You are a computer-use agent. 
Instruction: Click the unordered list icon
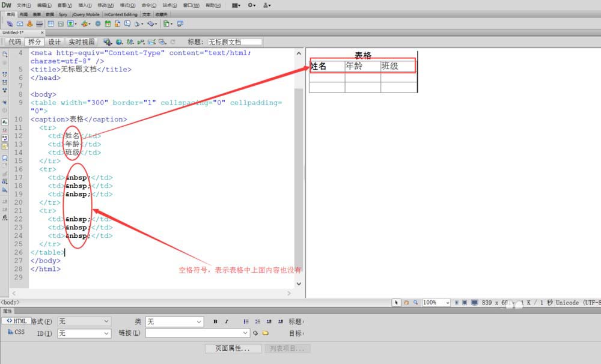(x=246, y=322)
